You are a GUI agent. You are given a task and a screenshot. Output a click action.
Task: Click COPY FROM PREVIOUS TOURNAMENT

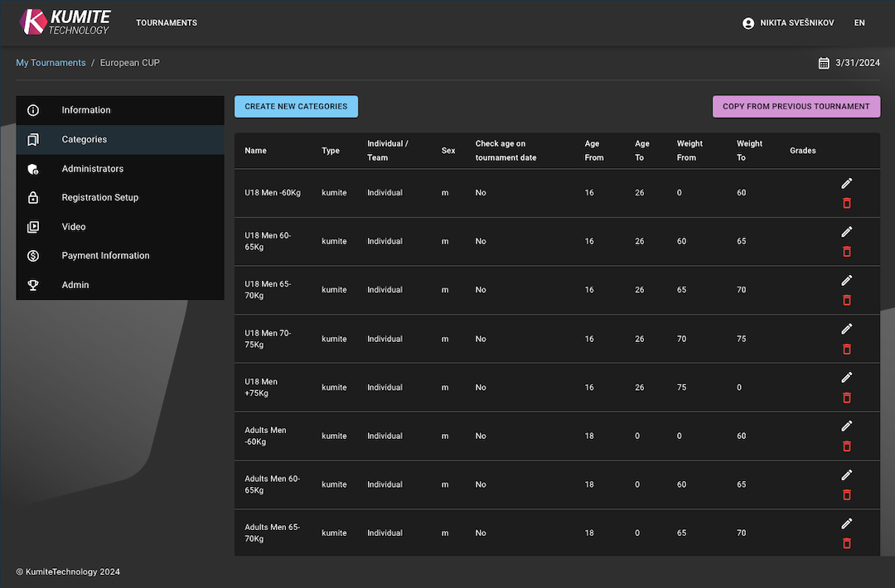796,106
